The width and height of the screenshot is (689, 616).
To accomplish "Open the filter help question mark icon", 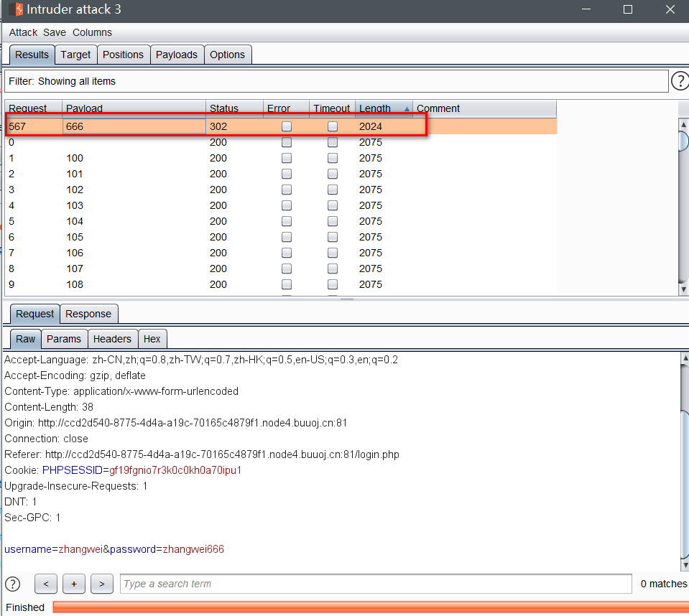I will click(679, 81).
